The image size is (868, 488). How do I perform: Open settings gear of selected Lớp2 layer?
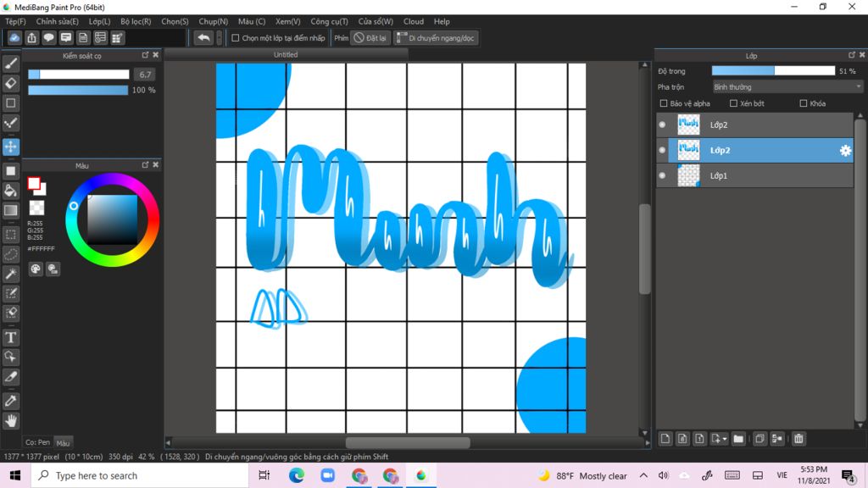click(845, 151)
